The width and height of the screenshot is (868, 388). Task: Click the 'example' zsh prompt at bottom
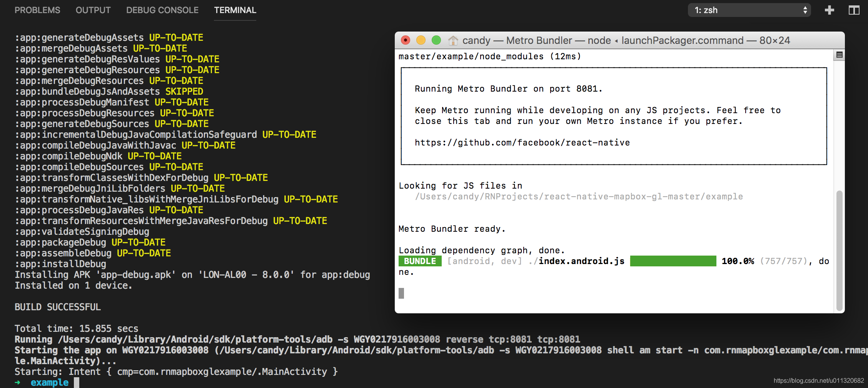coord(49,383)
